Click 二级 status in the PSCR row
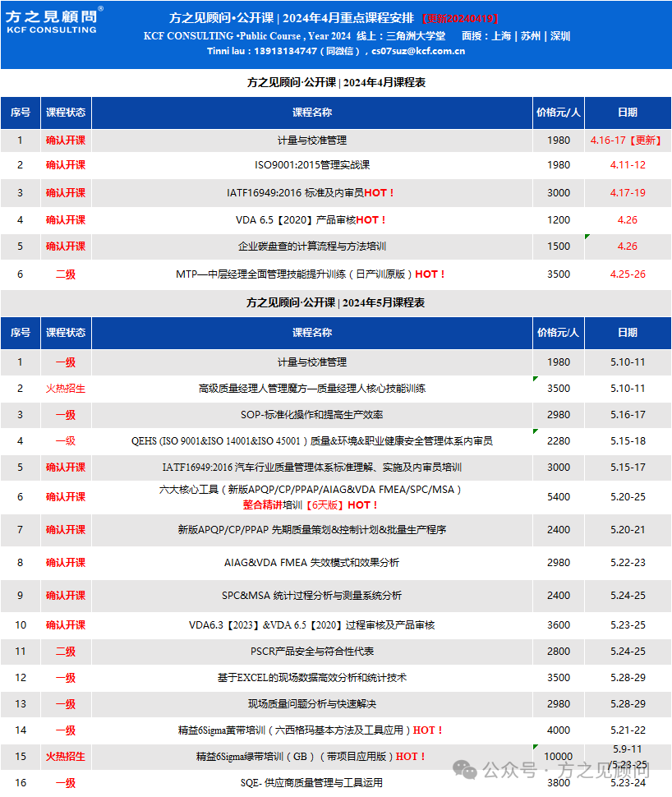The height and width of the screenshot is (797, 672). point(66,652)
